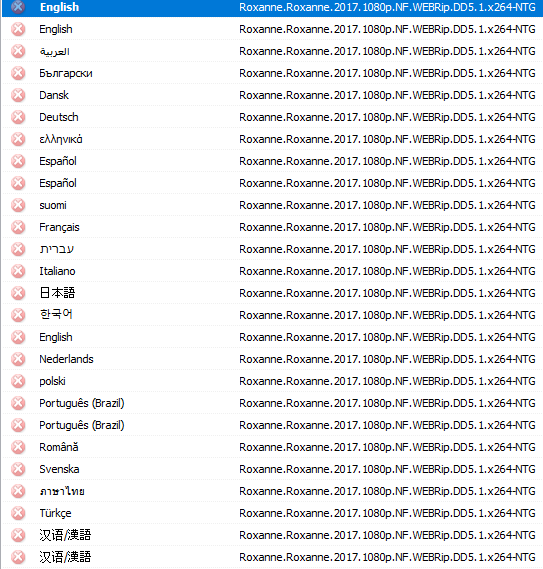This screenshot has height=569, width=543.
Task: Click the release name in the Italiano row
Action: click(x=387, y=271)
